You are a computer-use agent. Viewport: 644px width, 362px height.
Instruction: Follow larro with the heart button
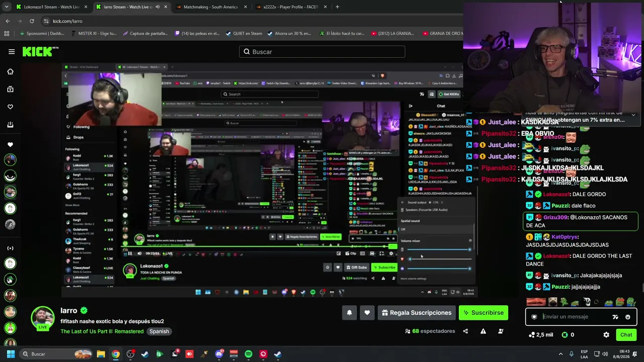point(367,313)
